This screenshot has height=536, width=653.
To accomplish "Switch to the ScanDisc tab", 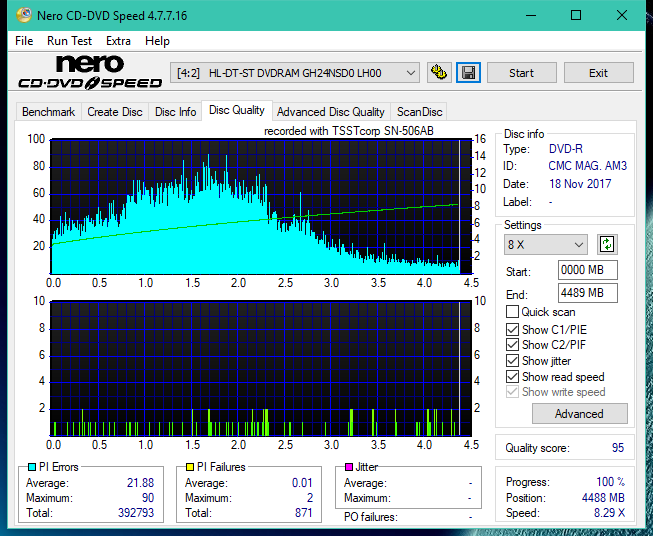I will click(x=419, y=112).
